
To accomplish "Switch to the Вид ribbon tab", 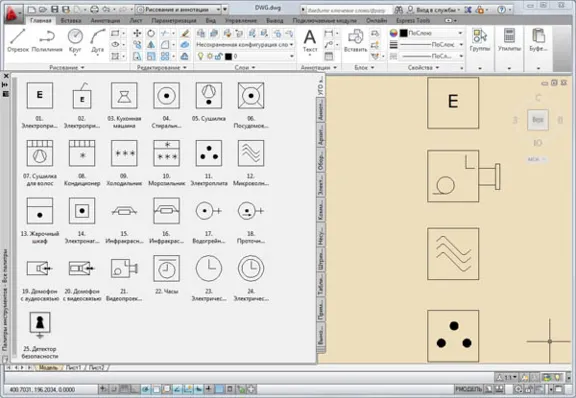I will pyautogui.click(x=210, y=21).
